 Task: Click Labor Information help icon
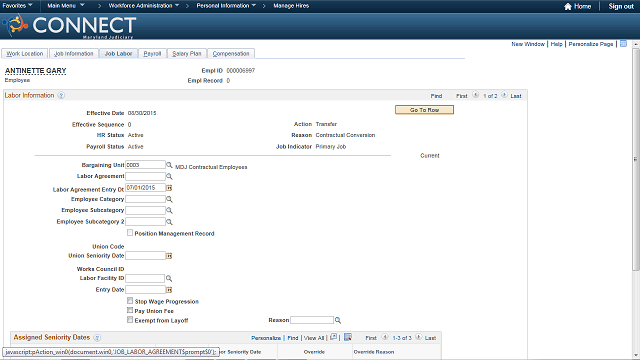click(61, 96)
